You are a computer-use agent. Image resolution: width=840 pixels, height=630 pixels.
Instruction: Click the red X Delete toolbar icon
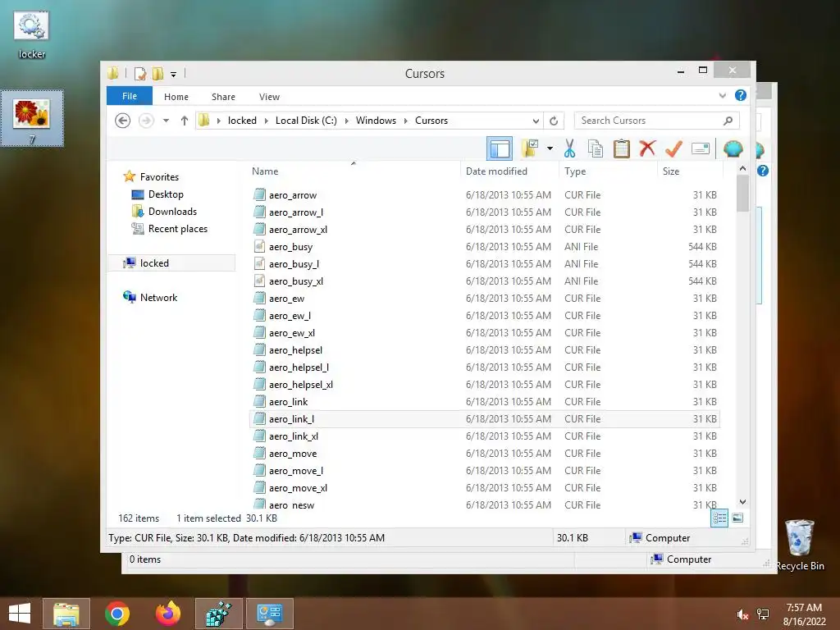coord(648,148)
